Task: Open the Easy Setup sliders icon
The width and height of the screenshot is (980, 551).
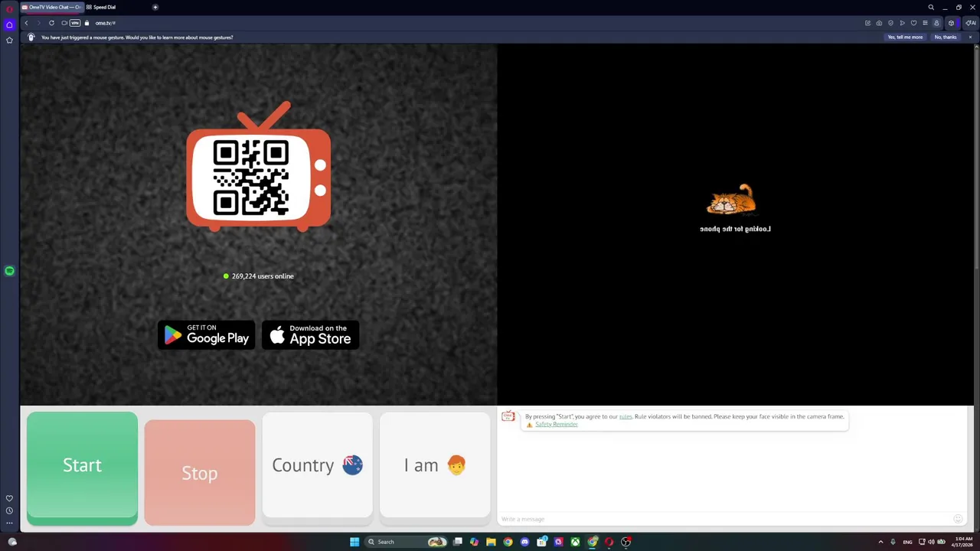Action: coord(925,23)
